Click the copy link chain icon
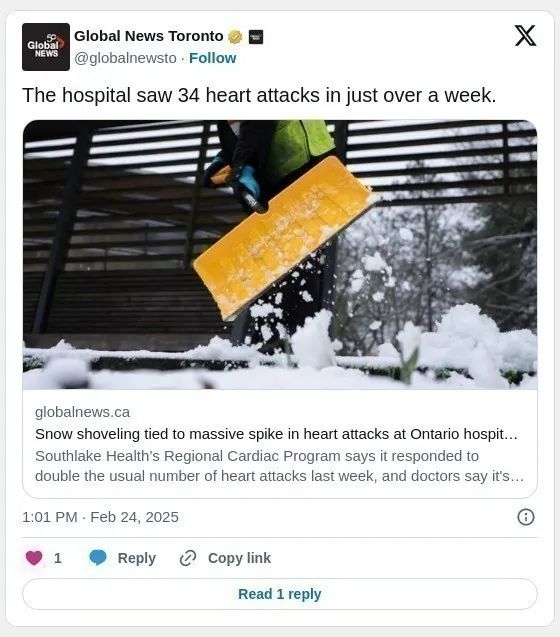 click(x=188, y=558)
